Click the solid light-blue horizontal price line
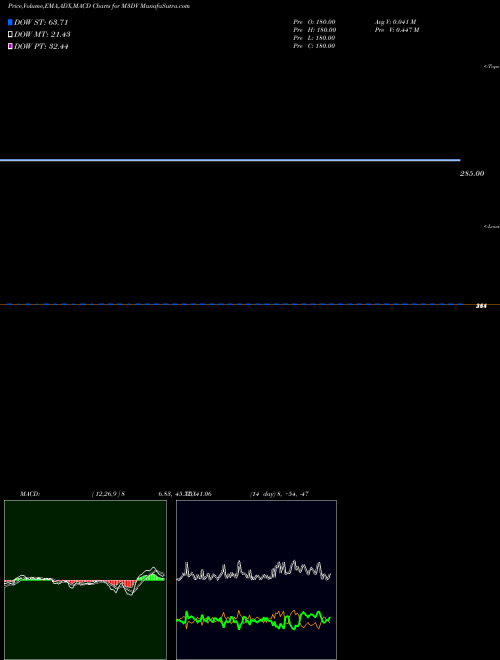 click(230, 160)
